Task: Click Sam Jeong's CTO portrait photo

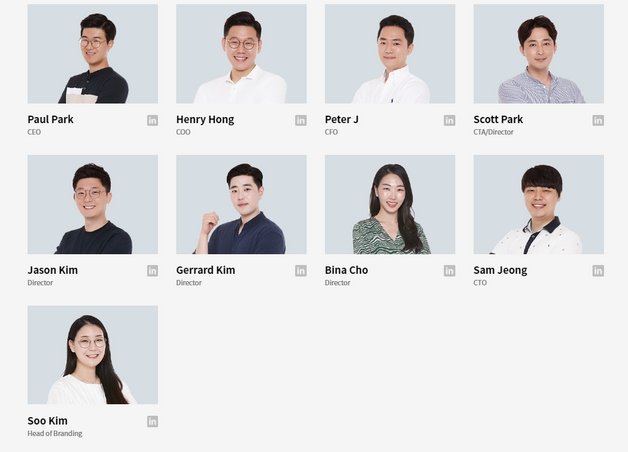Action: pos(538,205)
